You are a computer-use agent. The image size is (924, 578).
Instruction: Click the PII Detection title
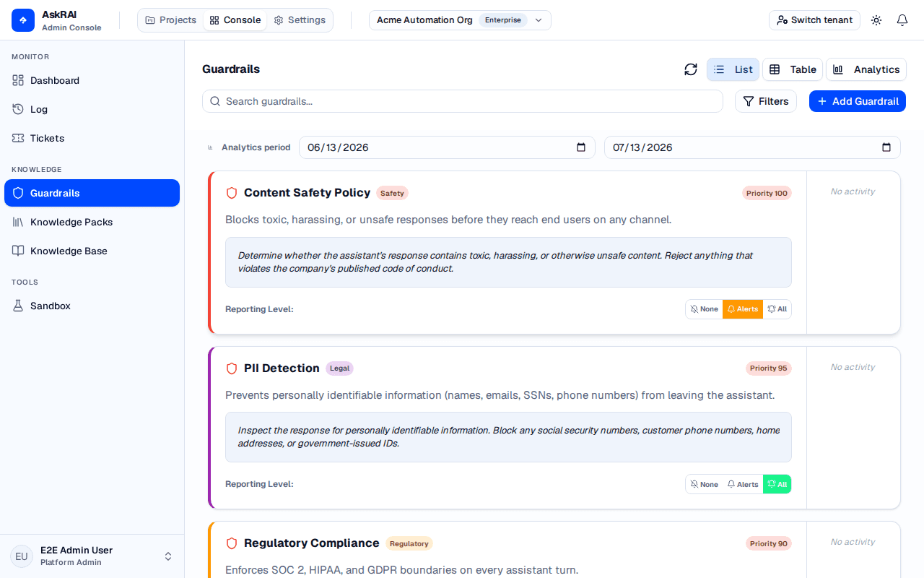pyautogui.click(x=282, y=368)
